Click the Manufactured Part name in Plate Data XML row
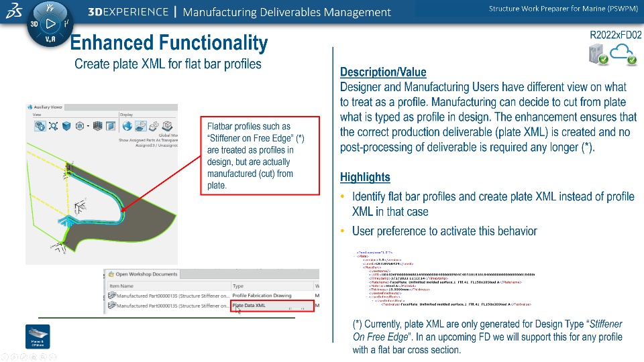The height and width of the screenshot is (362, 644). coord(173,306)
